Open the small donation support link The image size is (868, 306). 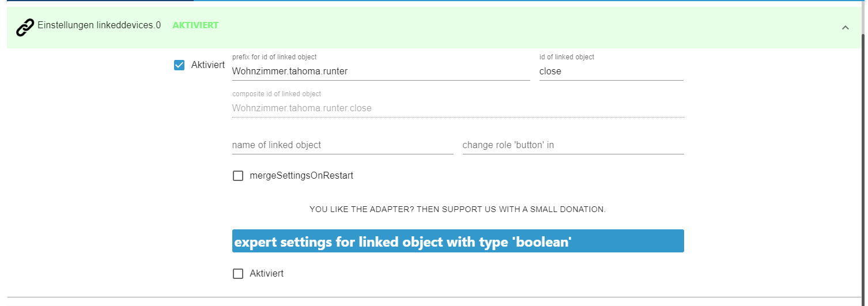[458, 210]
